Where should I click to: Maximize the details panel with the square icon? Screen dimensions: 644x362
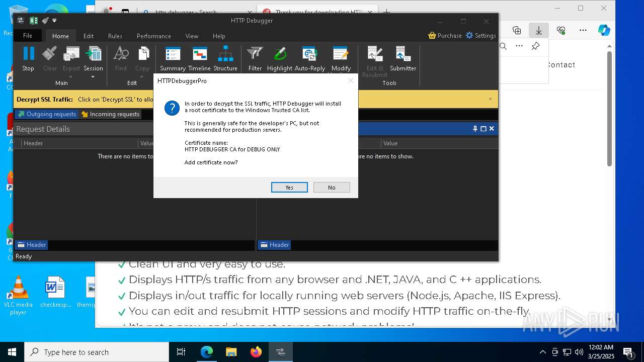point(484,129)
